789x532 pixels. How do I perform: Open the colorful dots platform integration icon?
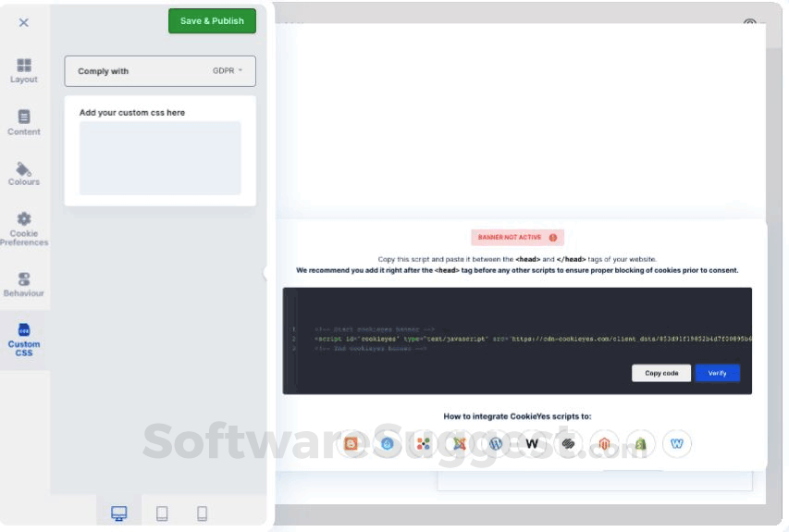coord(424,443)
